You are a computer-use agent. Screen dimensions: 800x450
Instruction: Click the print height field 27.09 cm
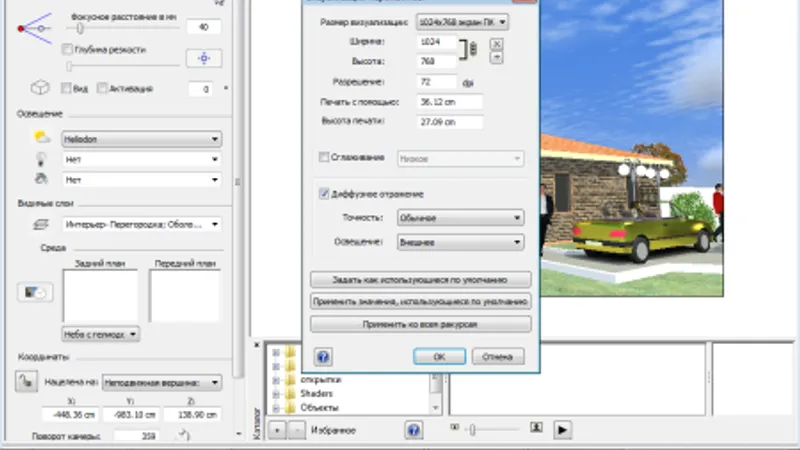[x=449, y=122]
